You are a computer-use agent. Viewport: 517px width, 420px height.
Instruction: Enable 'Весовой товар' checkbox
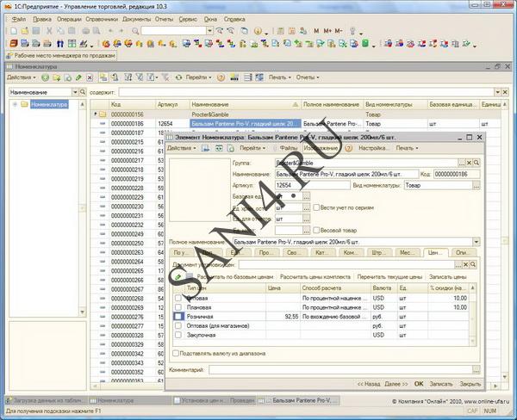click(316, 230)
